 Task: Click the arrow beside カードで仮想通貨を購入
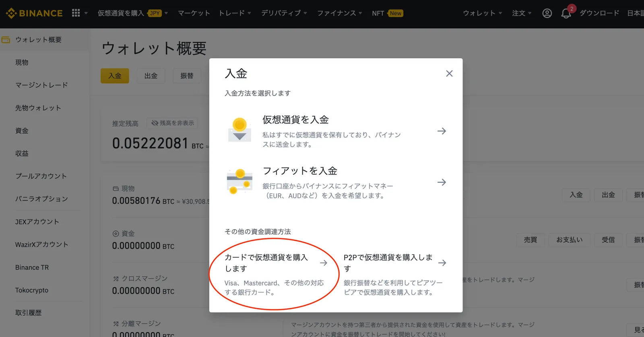pyautogui.click(x=324, y=263)
